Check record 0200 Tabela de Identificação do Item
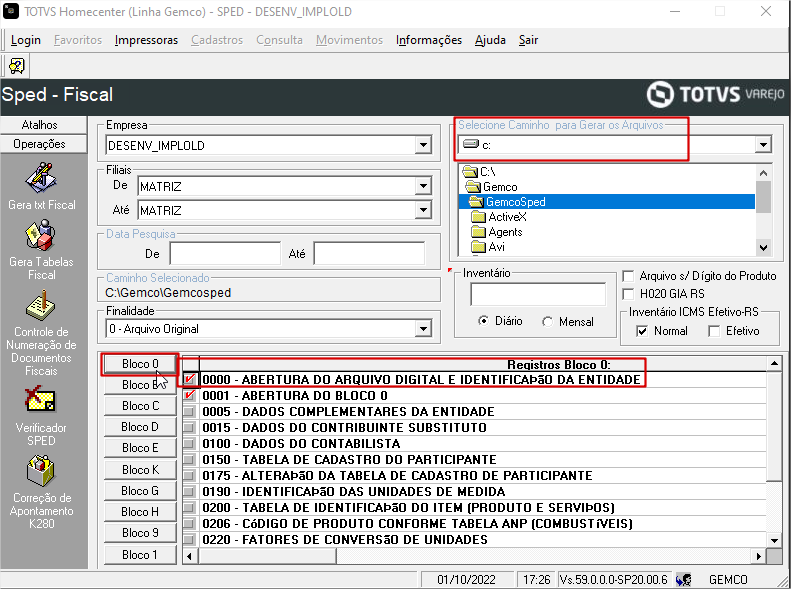The width and height of the screenshot is (791, 589). [190, 508]
